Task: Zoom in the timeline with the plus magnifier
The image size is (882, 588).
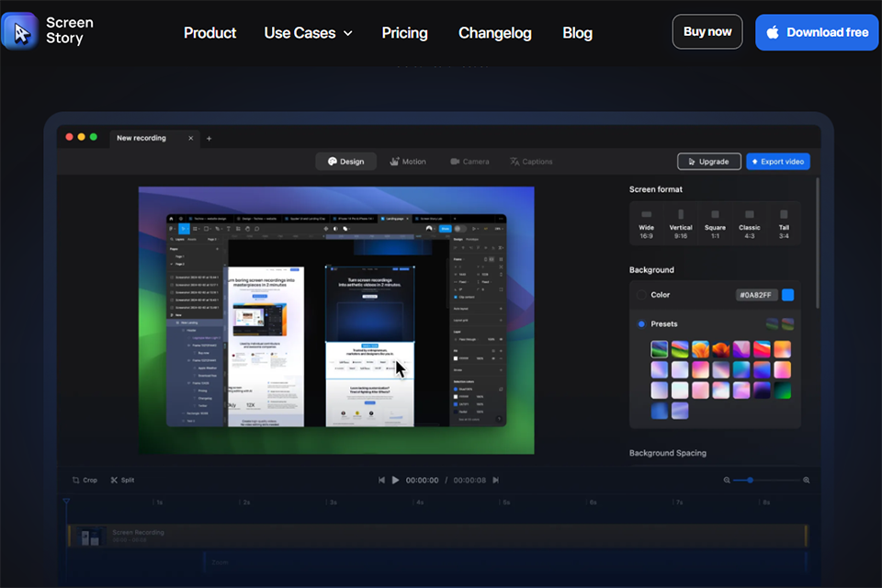Action: click(806, 480)
